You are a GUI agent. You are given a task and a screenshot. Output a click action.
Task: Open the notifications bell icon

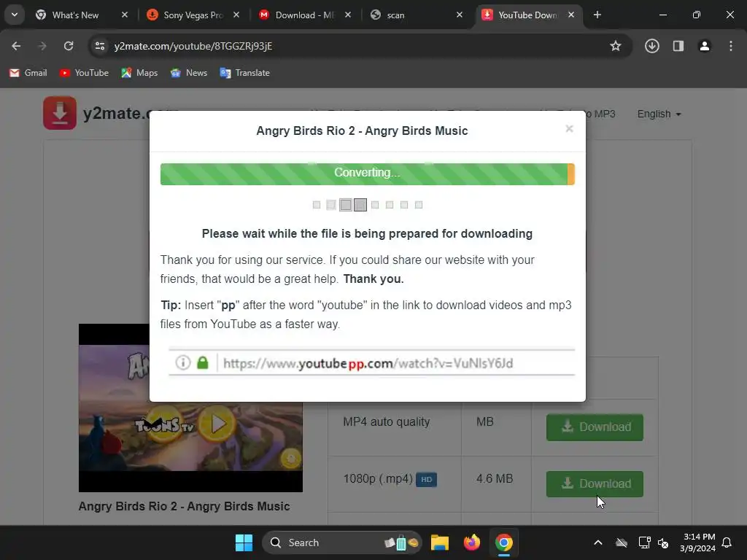tap(727, 542)
